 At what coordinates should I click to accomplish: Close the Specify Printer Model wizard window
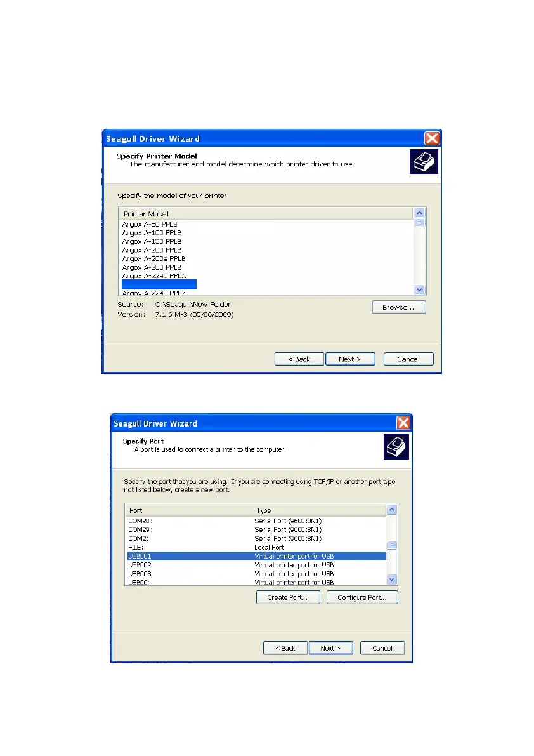pyautogui.click(x=432, y=138)
